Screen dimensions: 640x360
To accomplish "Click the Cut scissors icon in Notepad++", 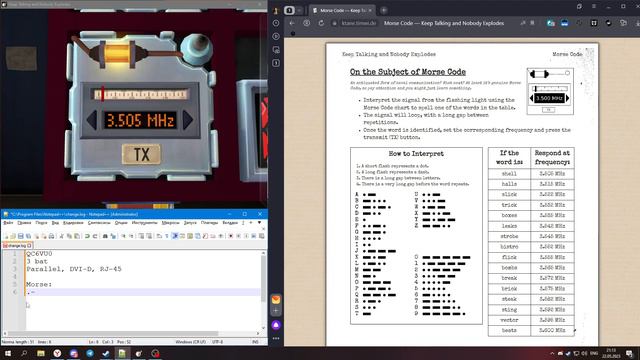I will click(x=61, y=236).
